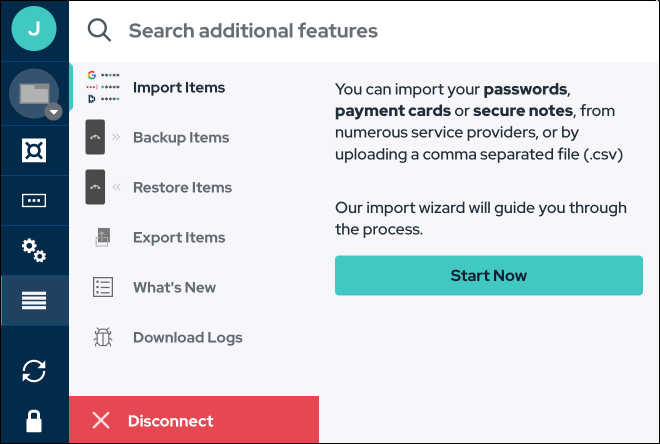
Task: Open the vault folder icon
Action: [34, 94]
